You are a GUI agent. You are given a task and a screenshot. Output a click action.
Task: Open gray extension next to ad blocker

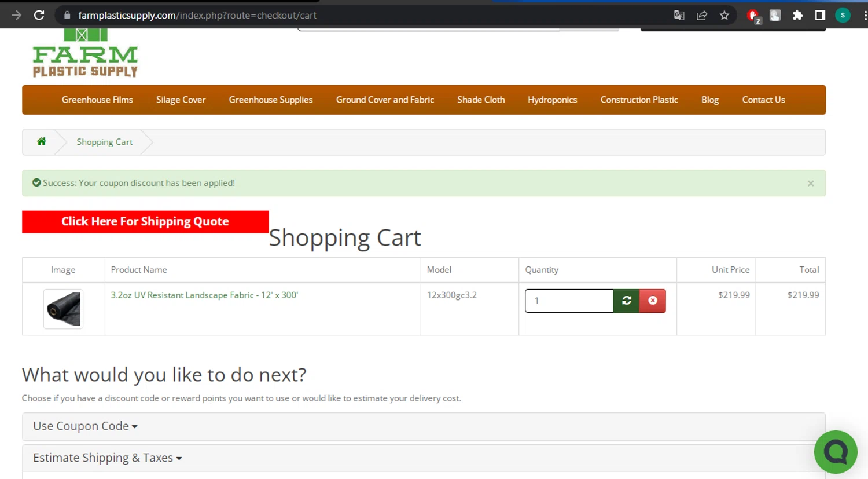point(775,16)
